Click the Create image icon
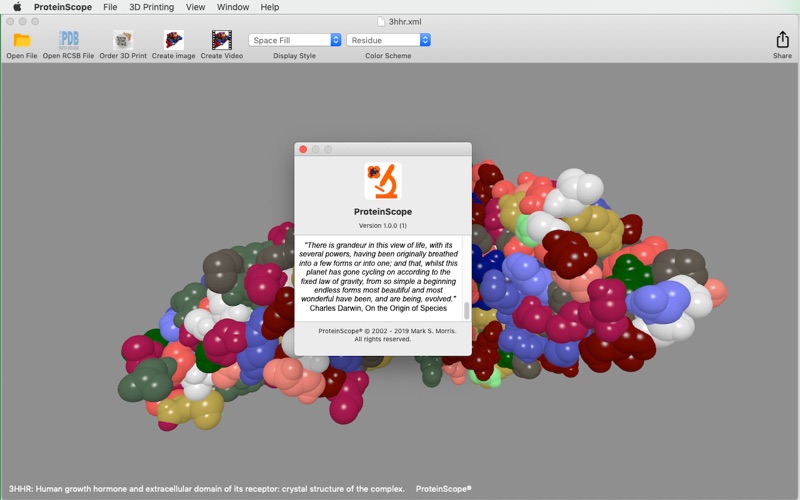The height and width of the screenshot is (500, 800). tap(173, 40)
